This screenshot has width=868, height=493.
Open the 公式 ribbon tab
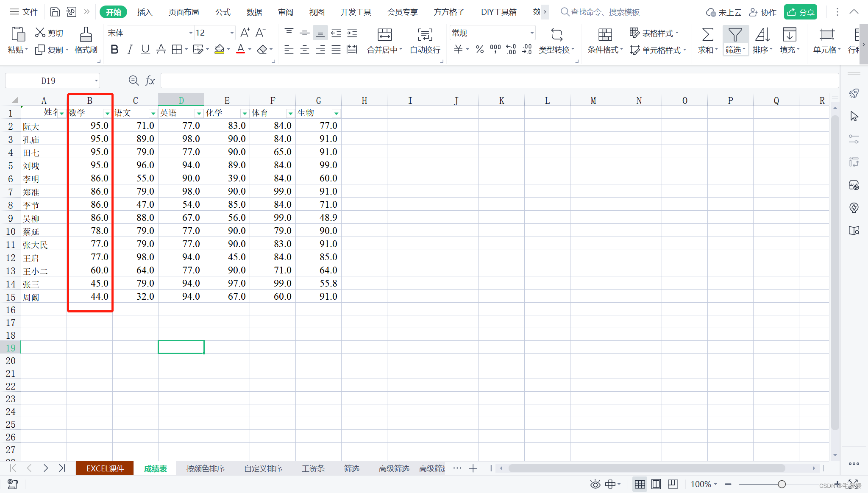pos(223,12)
